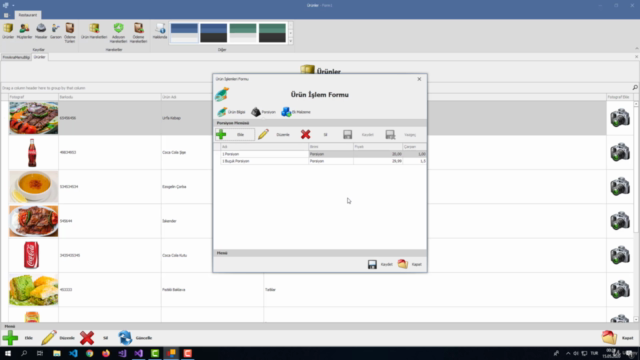640x360 pixels.
Task: Click the Coca Cola can thumbnail
Action: click(x=31, y=255)
